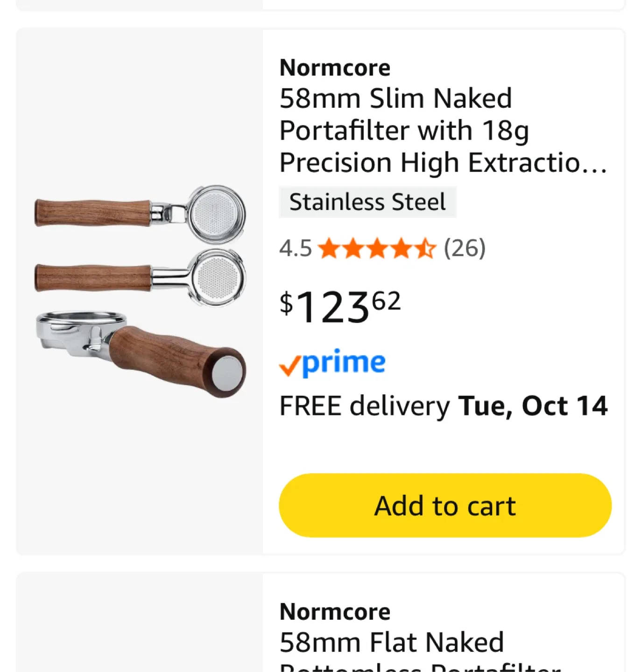Open the (26) reviews count link
Screen dimensions: 642x672
pos(465,248)
